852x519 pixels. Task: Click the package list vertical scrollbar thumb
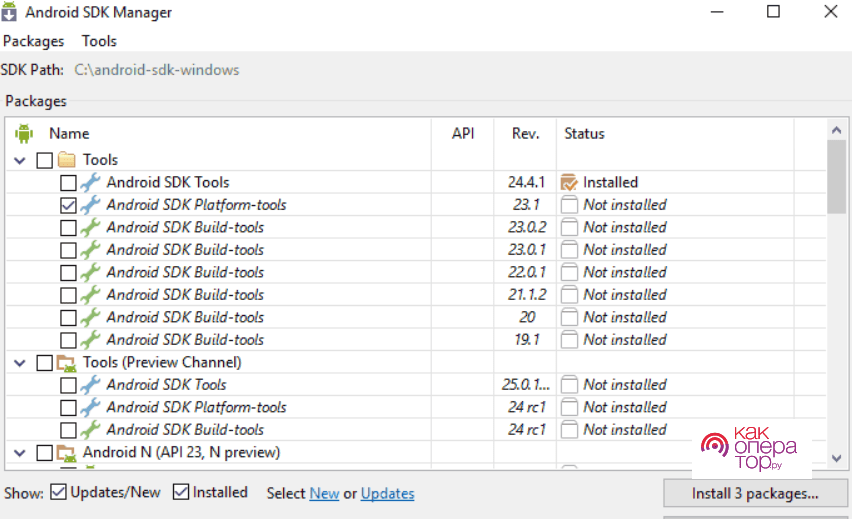[837, 176]
